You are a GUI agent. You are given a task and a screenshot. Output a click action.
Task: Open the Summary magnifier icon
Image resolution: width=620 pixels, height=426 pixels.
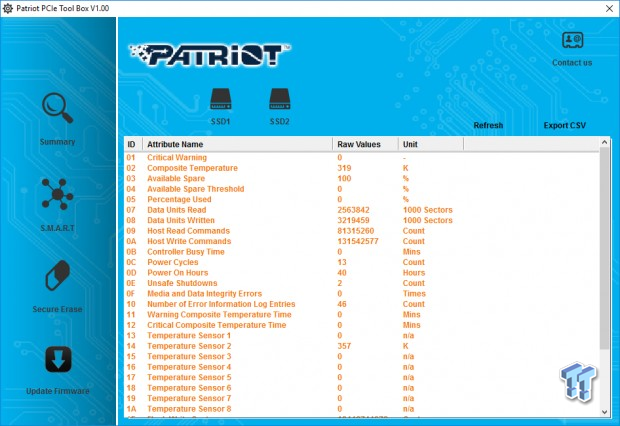click(x=58, y=108)
